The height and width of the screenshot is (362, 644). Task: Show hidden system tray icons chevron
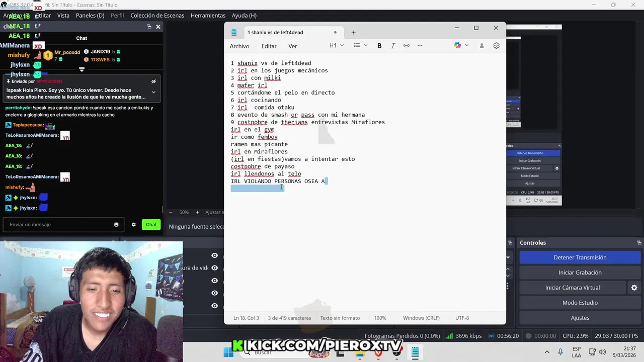(x=547, y=352)
